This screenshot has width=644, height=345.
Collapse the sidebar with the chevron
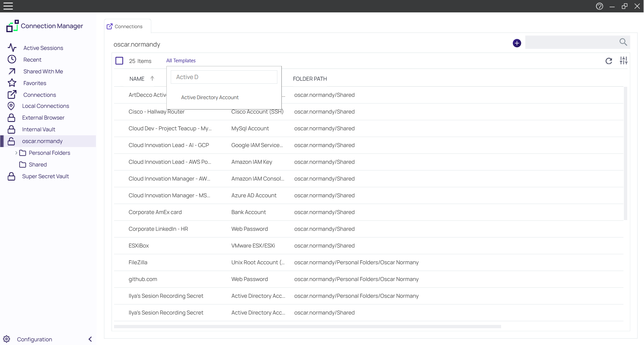pyautogui.click(x=90, y=339)
